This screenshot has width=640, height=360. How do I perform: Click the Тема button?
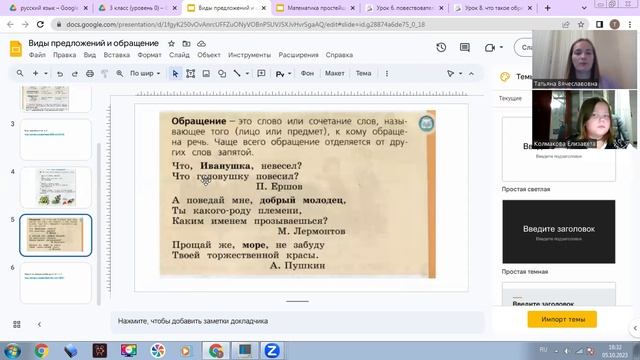coord(363,73)
